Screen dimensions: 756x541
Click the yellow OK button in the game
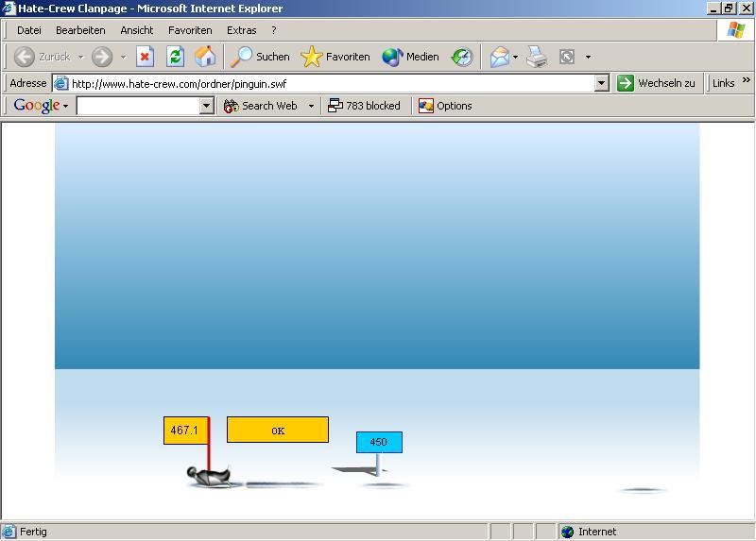tap(278, 430)
